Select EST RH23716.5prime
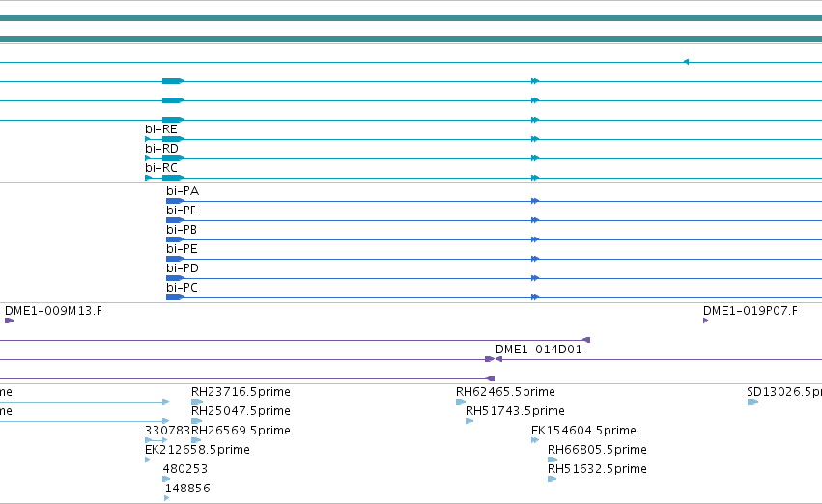 (x=241, y=392)
